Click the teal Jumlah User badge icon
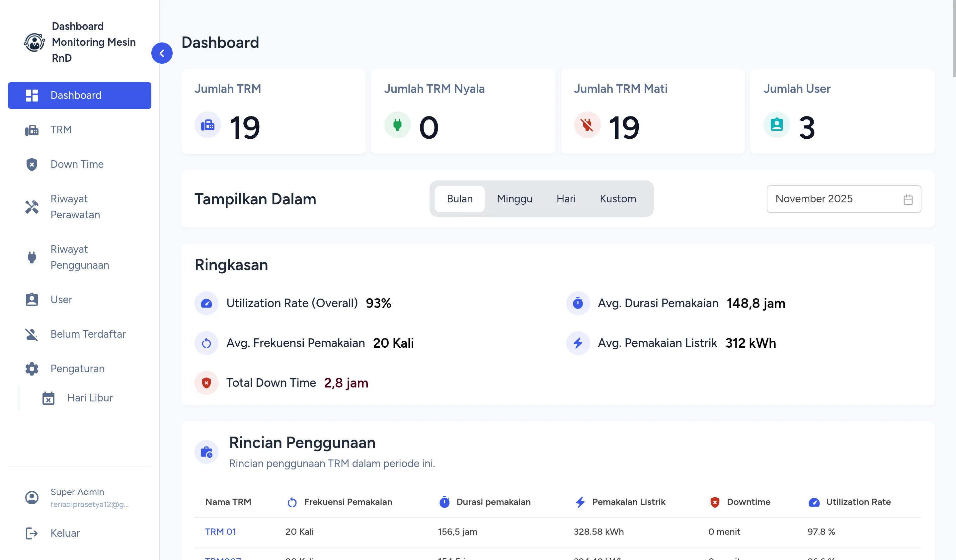Image resolution: width=956 pixels, height=560 pixels. [x=776, y=125]
